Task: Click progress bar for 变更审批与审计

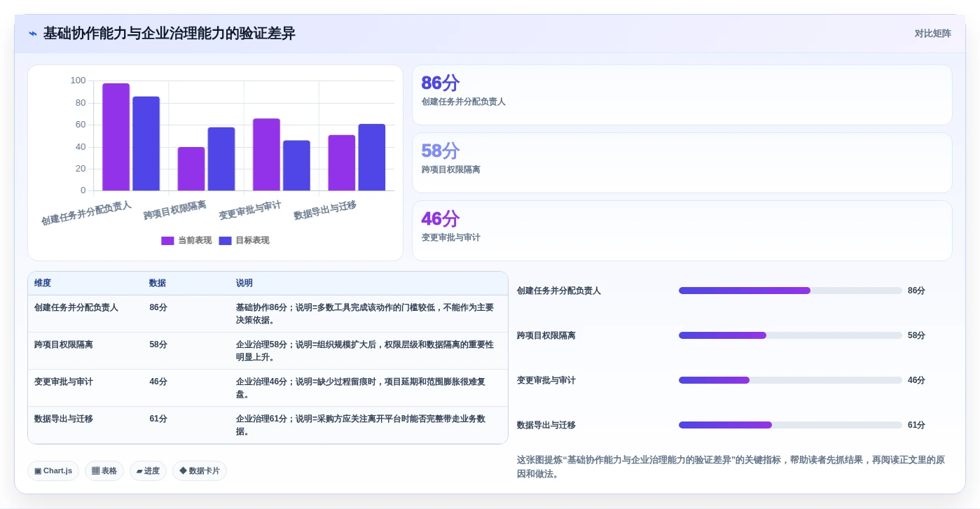Action: point(790,380)
